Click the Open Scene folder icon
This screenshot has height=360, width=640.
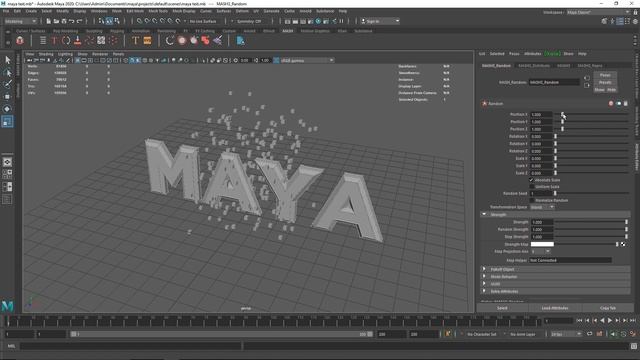coord(56,21)
